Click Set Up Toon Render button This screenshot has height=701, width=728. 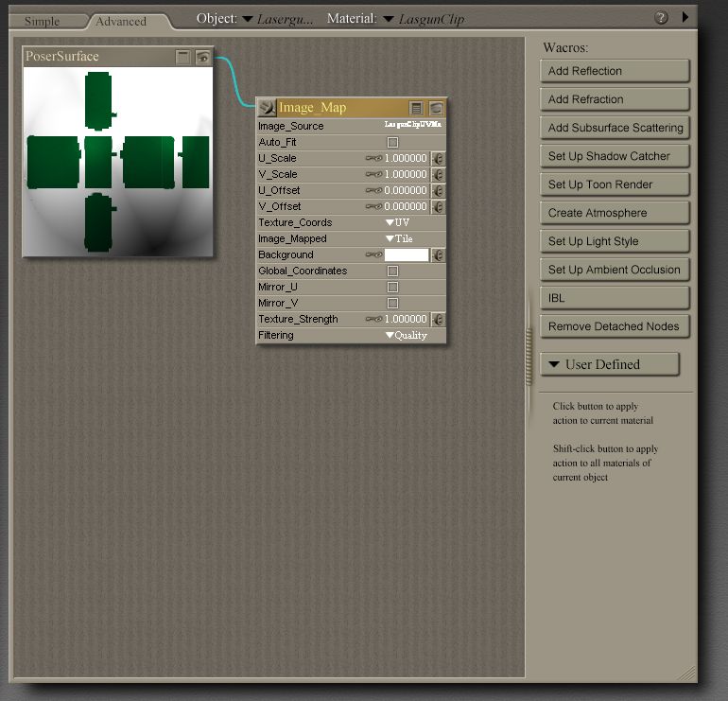pyautogui.click(x=615, y=184)
